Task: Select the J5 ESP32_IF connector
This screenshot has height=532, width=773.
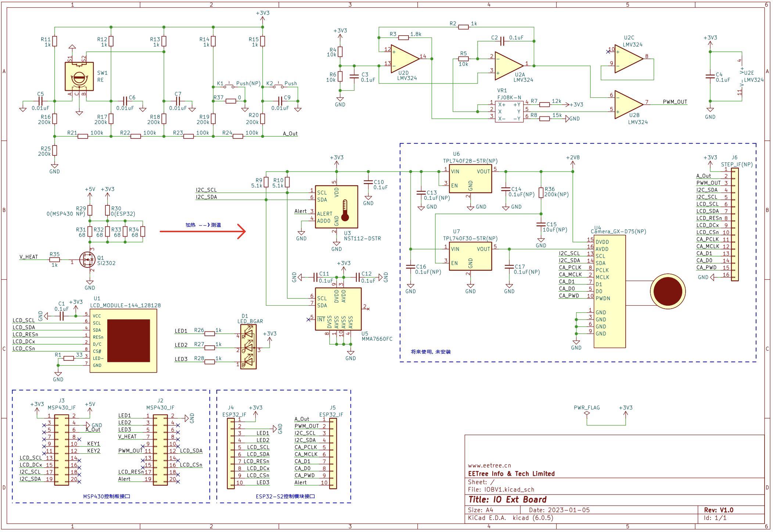Action: [333, 454]
